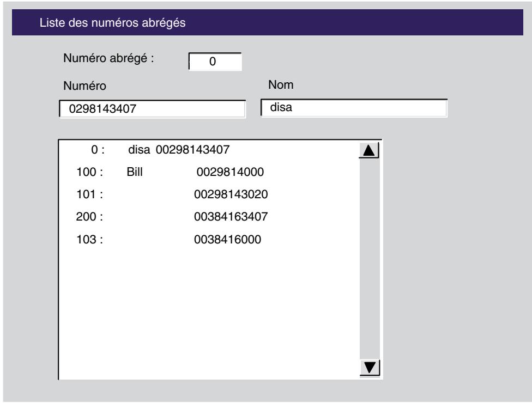The height and width of the screenshot is (403, 532).
Task: Click the Numéro field containing 0298143407
Action: click(x=152, y=109)
